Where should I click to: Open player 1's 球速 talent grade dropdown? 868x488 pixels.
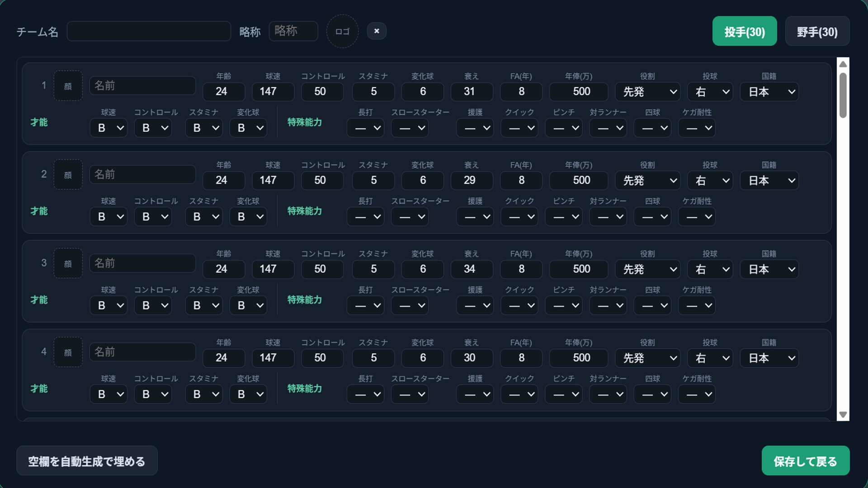point(108,128)
